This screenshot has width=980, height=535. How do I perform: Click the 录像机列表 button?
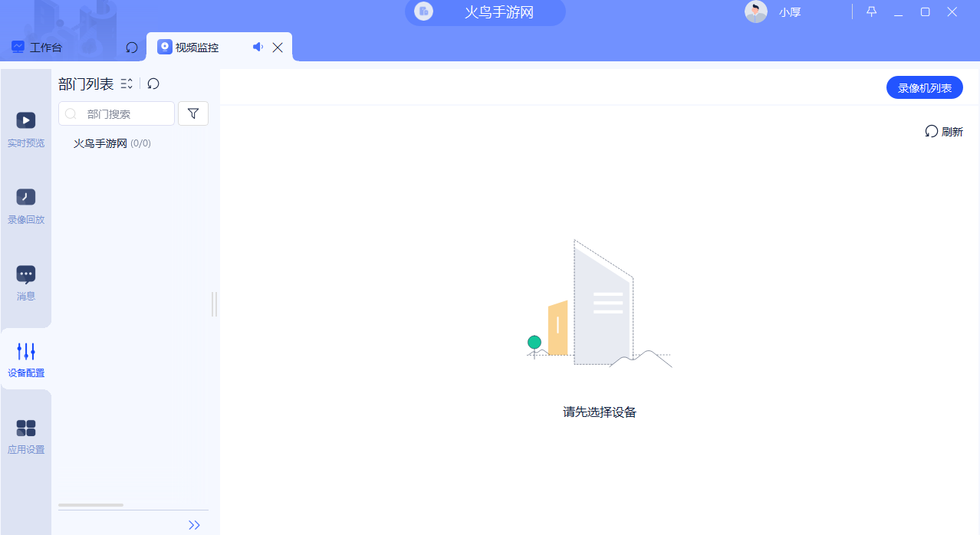pyautogui.click(x=925, y=87)
